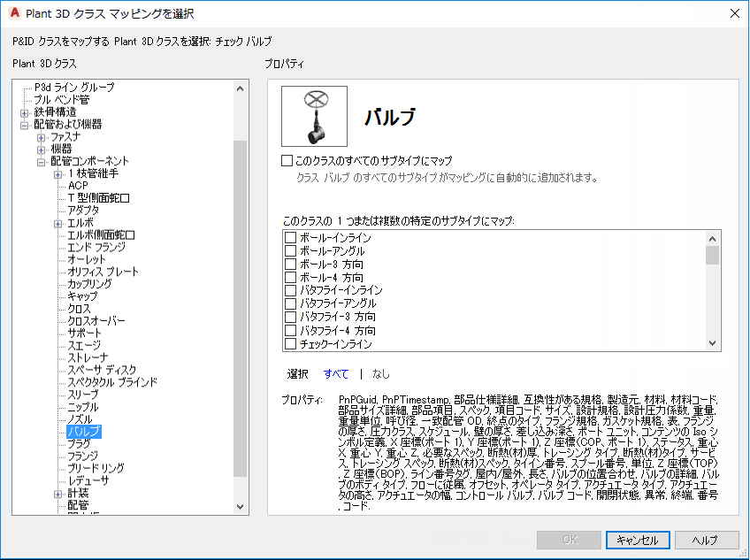Check the バタフライ-アングル subtype
The width and height of the screenshot is (750, 560).
290,303
